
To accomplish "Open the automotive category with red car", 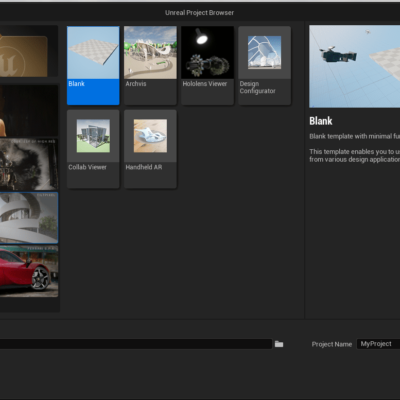I will [29, 271].
